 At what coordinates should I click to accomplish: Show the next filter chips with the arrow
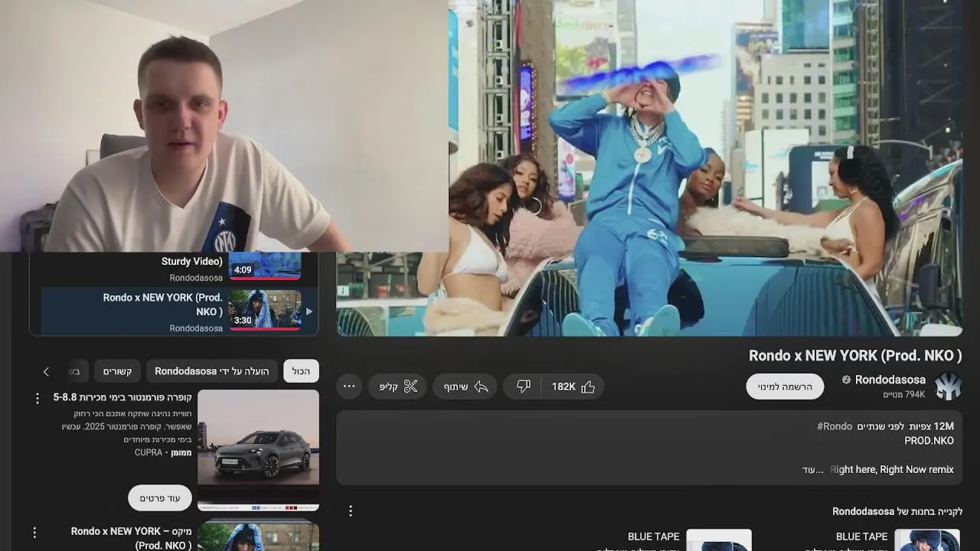pos(46,371)
